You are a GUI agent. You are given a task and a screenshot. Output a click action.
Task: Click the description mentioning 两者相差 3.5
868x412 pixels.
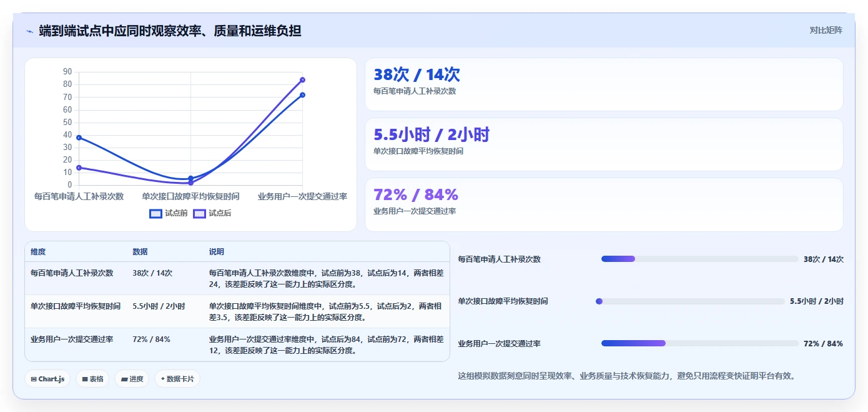coord(326,312)
